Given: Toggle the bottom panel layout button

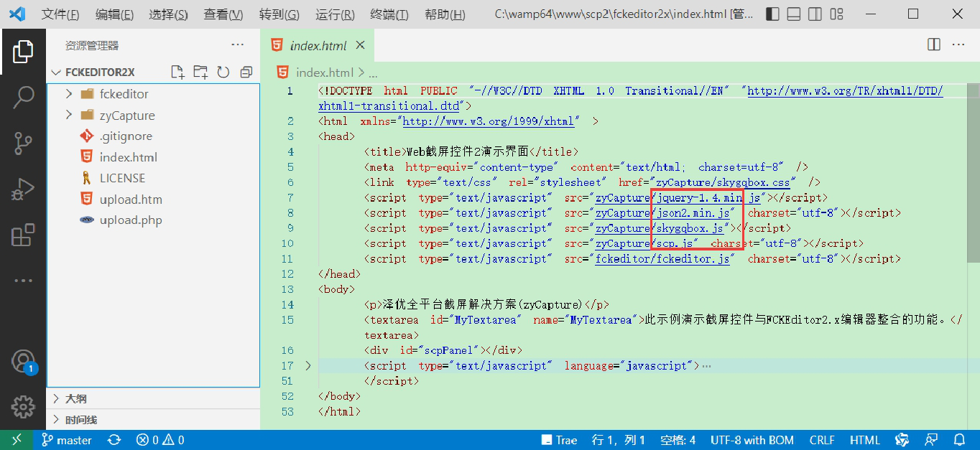Looking at the screenshot, I should (793, 14).
